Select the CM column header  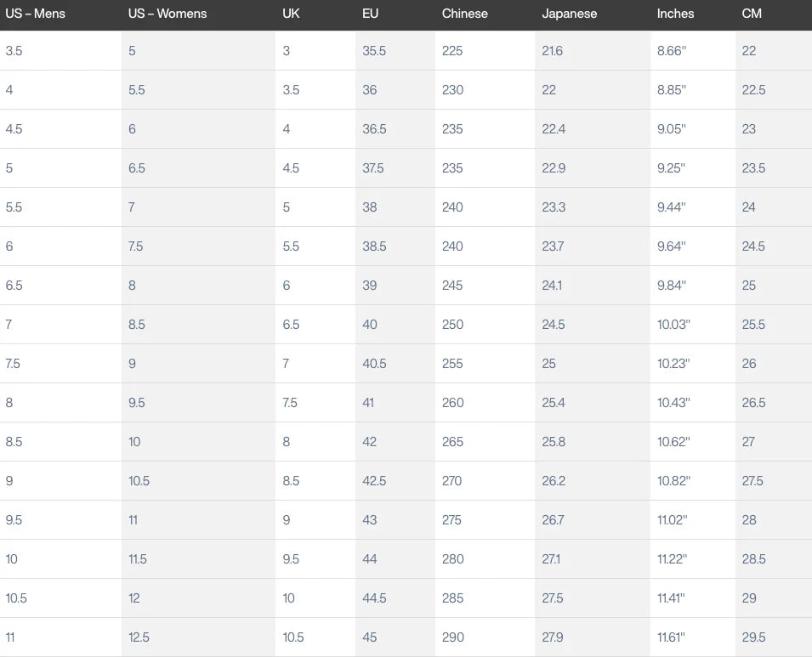(752, 14)
